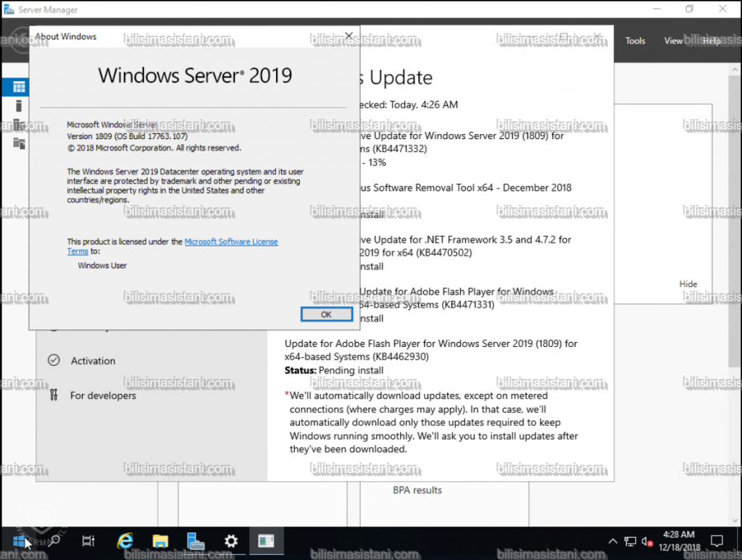Open the network tray icon
This screenshot has height=560, width=742.
point(630,541)
